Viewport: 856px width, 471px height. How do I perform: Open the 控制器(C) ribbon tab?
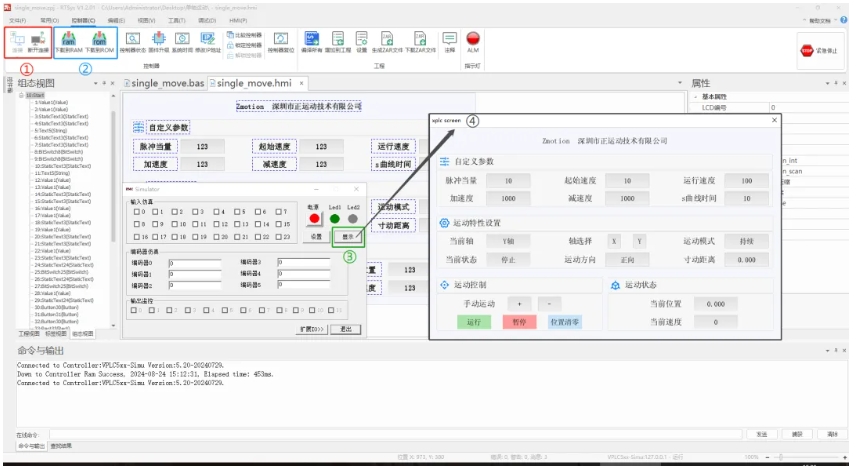click(x=83, y=20)
